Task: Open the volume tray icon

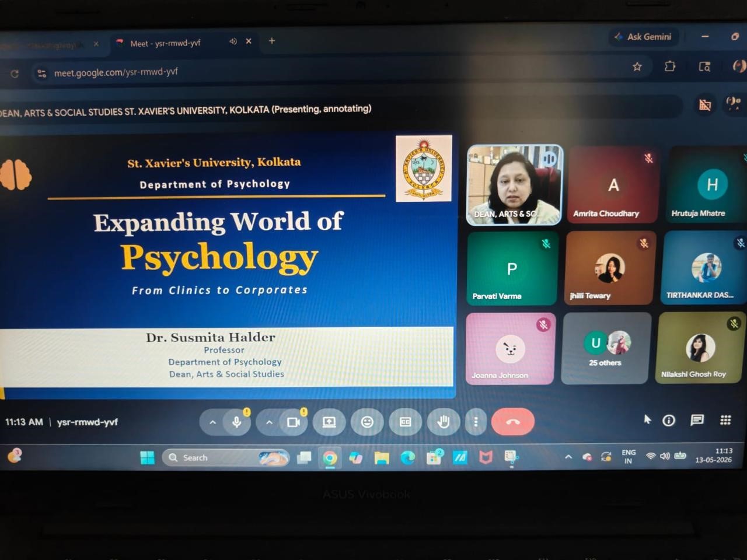Action: [665, 456]
